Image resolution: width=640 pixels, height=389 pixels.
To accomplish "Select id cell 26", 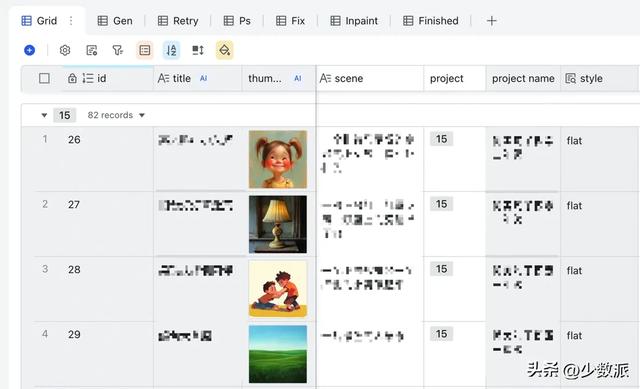I will (108, 159).
